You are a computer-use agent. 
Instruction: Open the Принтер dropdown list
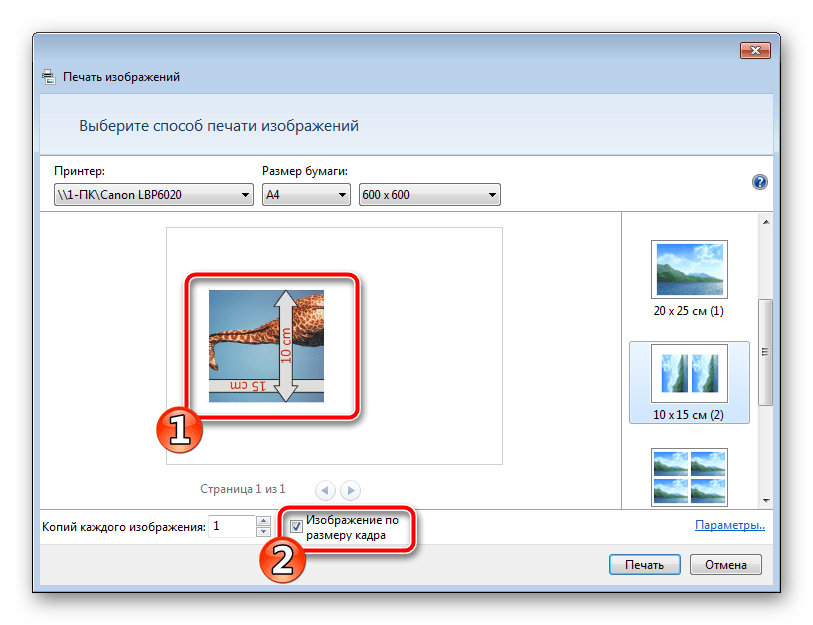click(x=152, y=195)
